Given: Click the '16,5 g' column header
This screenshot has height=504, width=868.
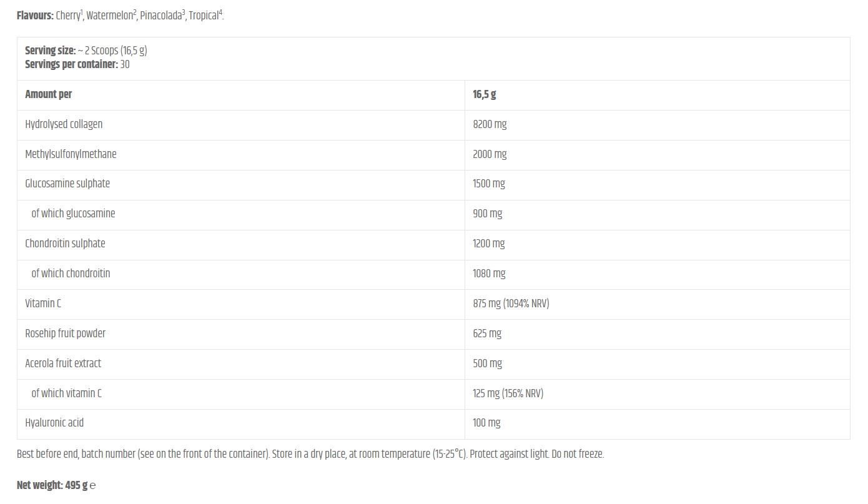Looking at the screenshot, I should point(484,94).
